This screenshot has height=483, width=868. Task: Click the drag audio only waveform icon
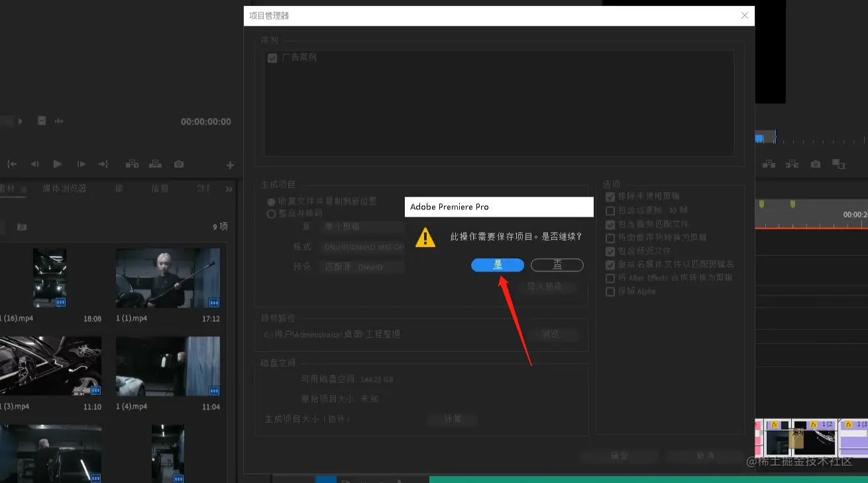coord(59,121)
